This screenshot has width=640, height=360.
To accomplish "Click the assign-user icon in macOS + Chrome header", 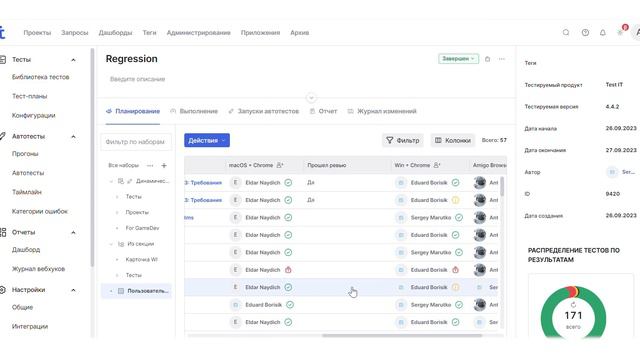I will coord(280,165).
